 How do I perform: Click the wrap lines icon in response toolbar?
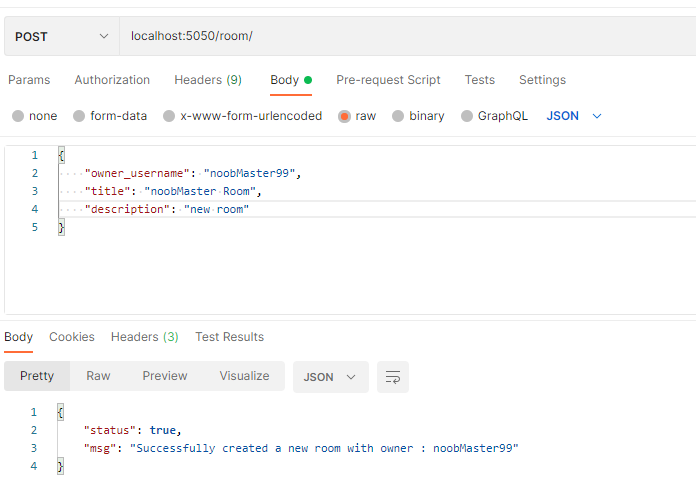coord(393,377)
